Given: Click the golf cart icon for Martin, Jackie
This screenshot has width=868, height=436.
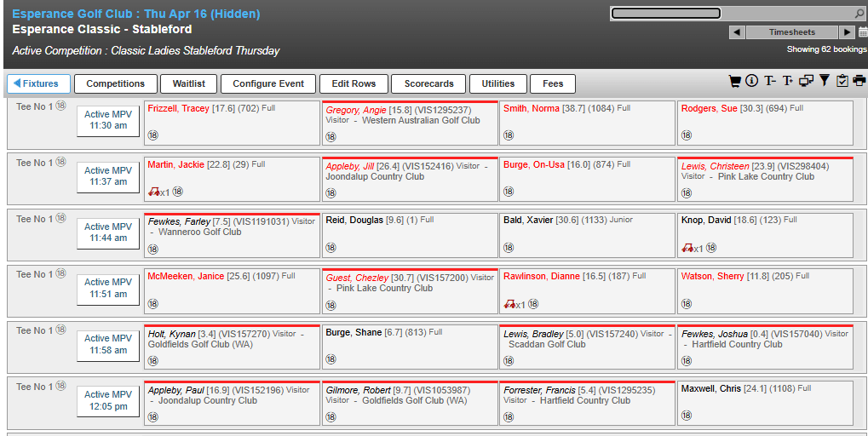Looking at the screenshot, I should pos(154,192).
